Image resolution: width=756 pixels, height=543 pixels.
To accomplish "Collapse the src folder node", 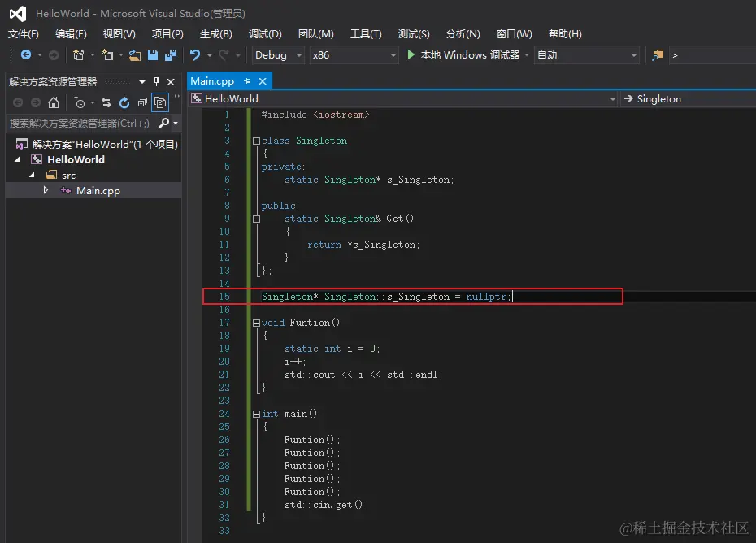I will (32, 175).
